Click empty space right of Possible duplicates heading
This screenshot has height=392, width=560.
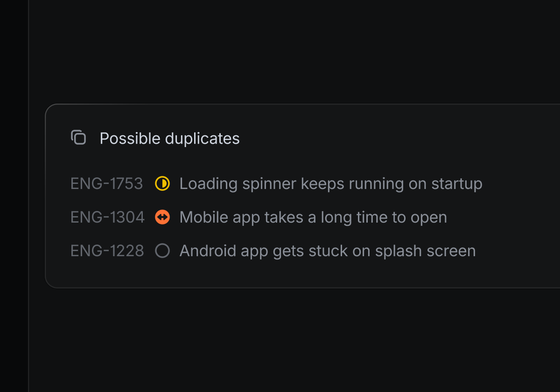point(397,139)
